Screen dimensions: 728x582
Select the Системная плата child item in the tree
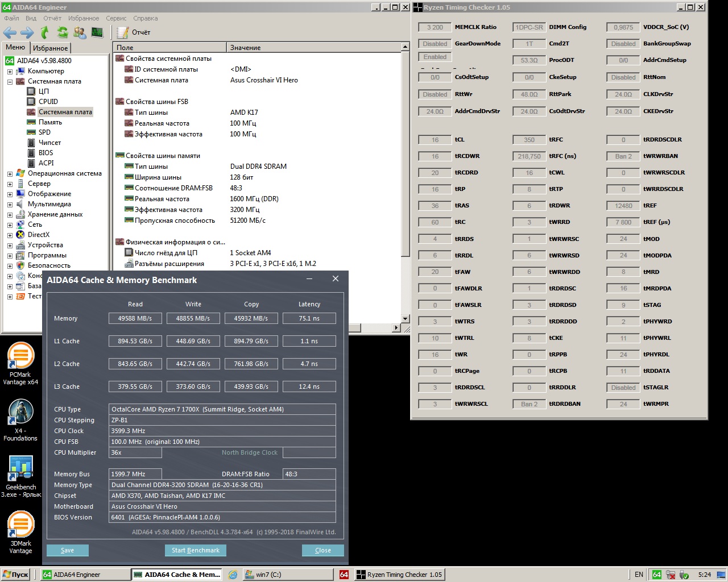[x=65, y=112]
